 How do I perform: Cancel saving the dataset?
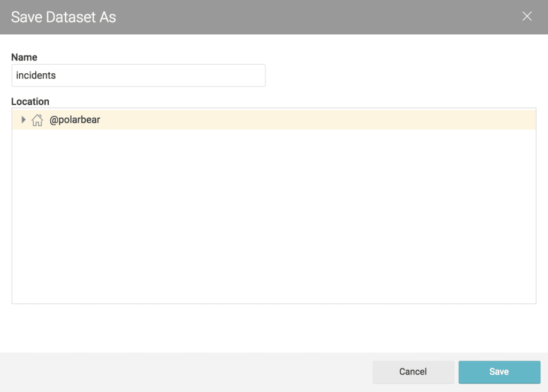[413, 372]
